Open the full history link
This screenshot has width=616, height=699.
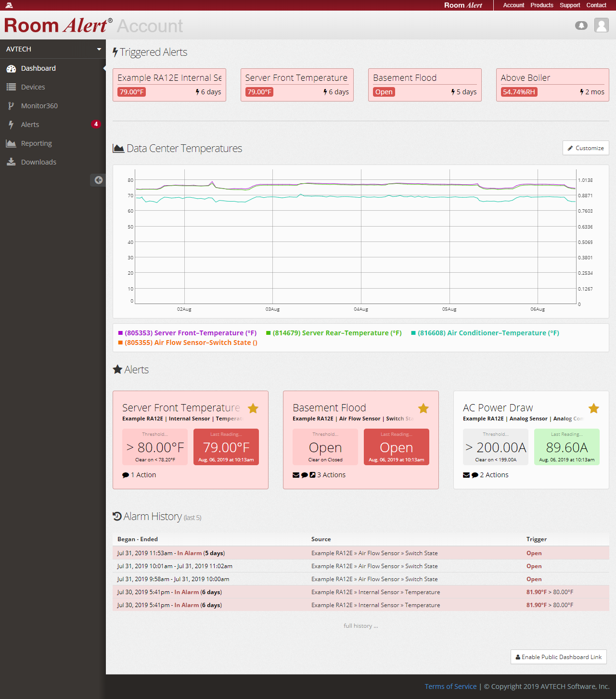360,626
